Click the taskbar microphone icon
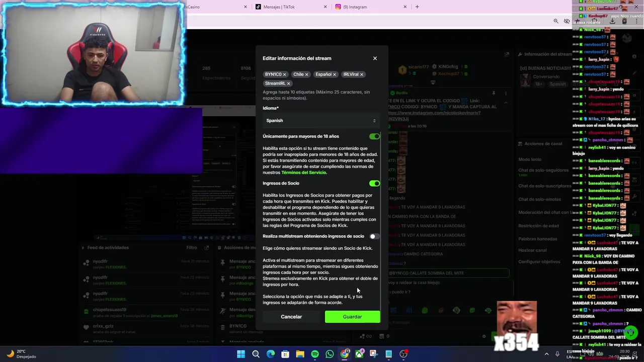The width and height of the screenshot is (644, 362). click(x=557, y=354)
